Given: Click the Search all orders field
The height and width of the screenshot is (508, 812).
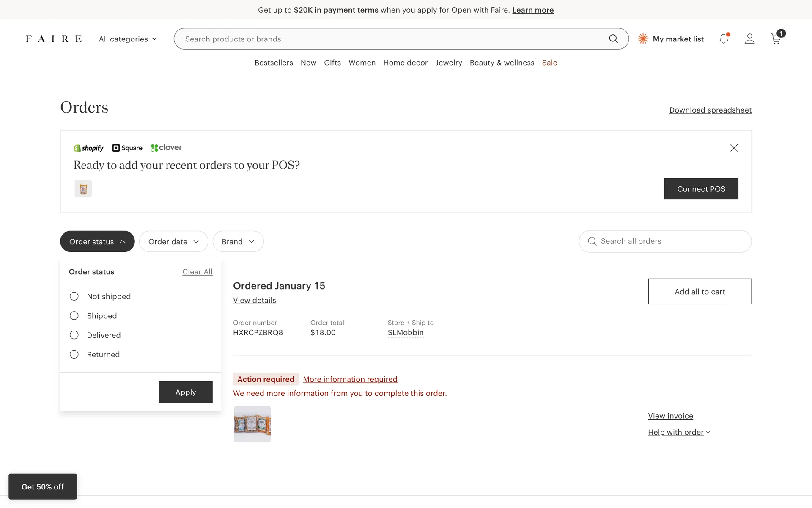Looking at the screenshot, I should [672, 241].
